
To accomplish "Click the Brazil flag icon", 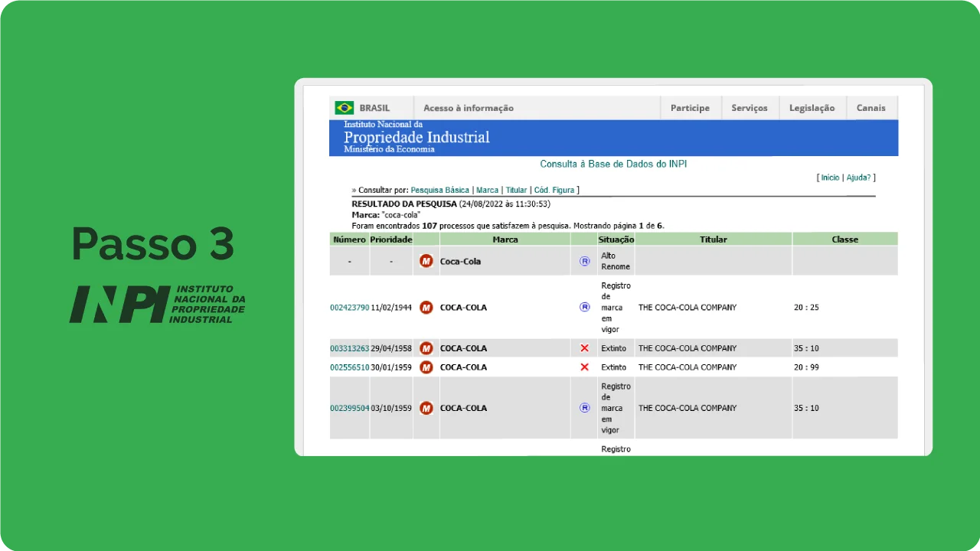I will point(345,108).
